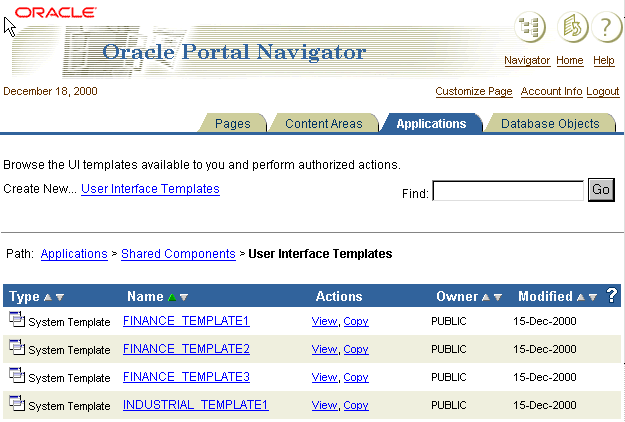The image size is (625, 422).
Task: Click the INDUSTRIAL_TEMPLATE1 system template icon
Action: coord(16,404)
